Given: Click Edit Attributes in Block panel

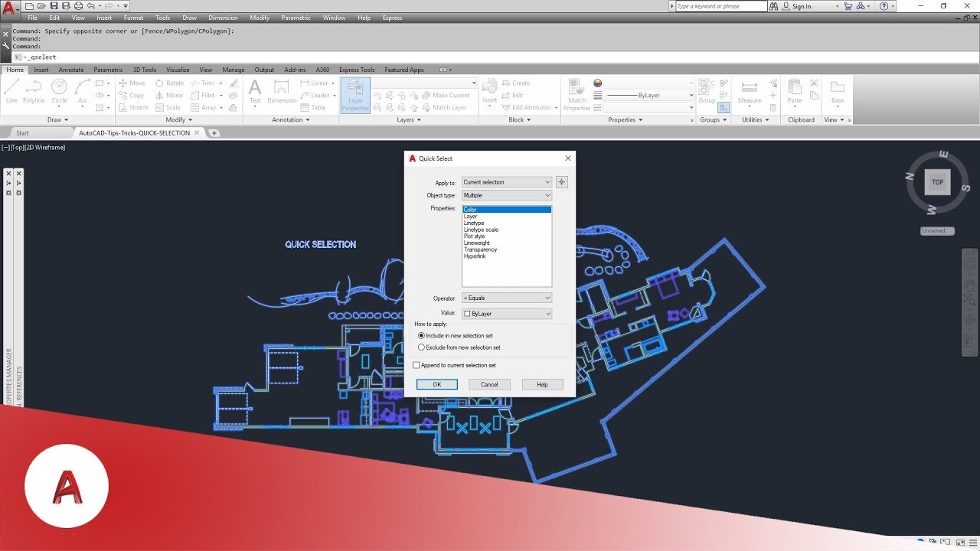Looking at the screenshot, I should point(526,108).
